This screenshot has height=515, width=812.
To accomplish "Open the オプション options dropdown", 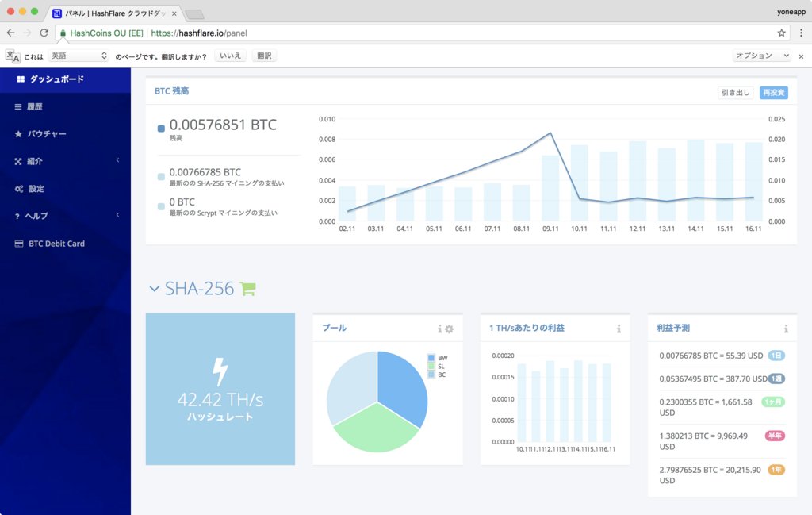I will 762,56.
